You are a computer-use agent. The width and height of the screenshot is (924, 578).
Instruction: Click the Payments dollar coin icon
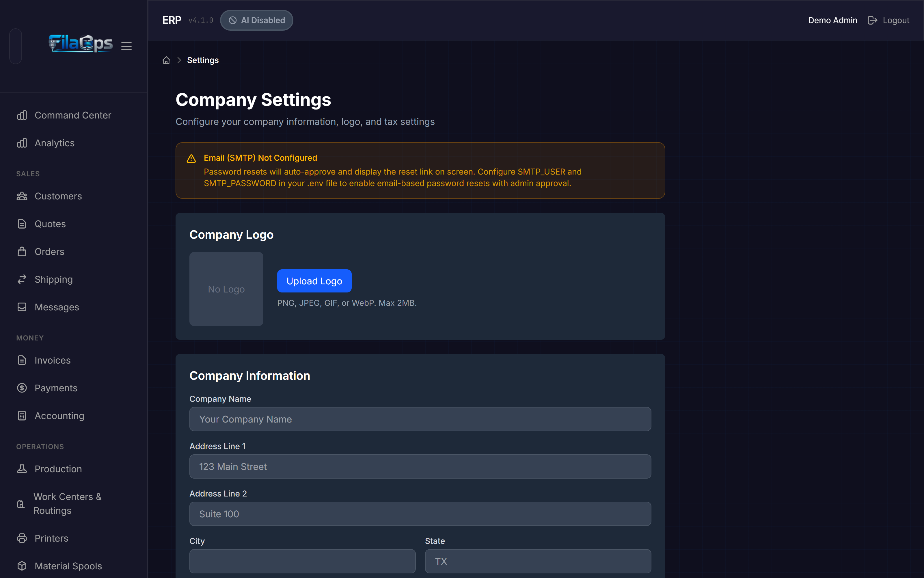tap(22, 388)
